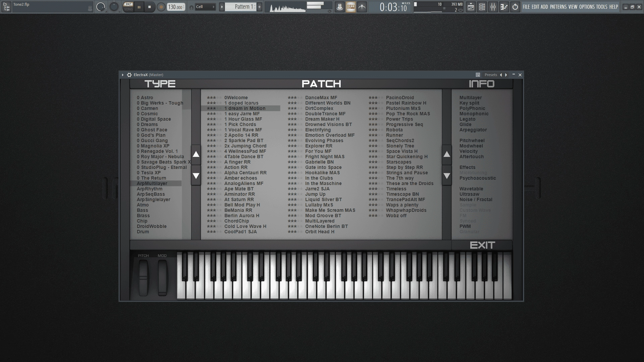The height and width of the screenshot is (362, 644).
Task: Click the snap magnet icon
Action: coord(192,7)
